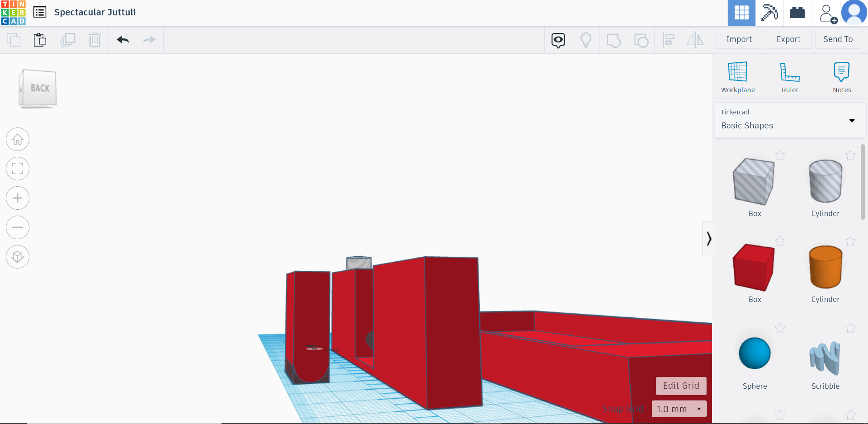Click the Import button
This screenshot has width=868, height=424.
tap(738, 39)
